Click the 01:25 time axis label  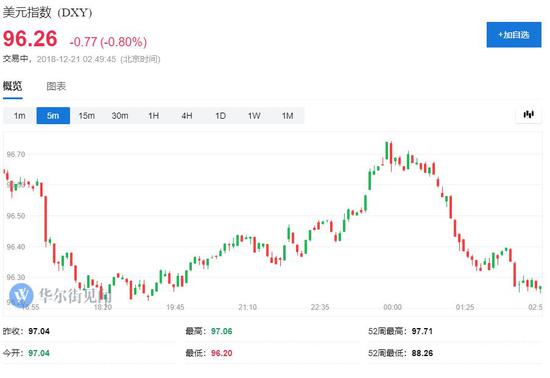465,307
